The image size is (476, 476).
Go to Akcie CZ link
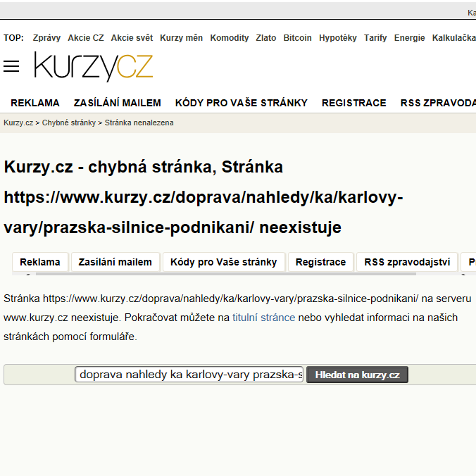point(86,38)
